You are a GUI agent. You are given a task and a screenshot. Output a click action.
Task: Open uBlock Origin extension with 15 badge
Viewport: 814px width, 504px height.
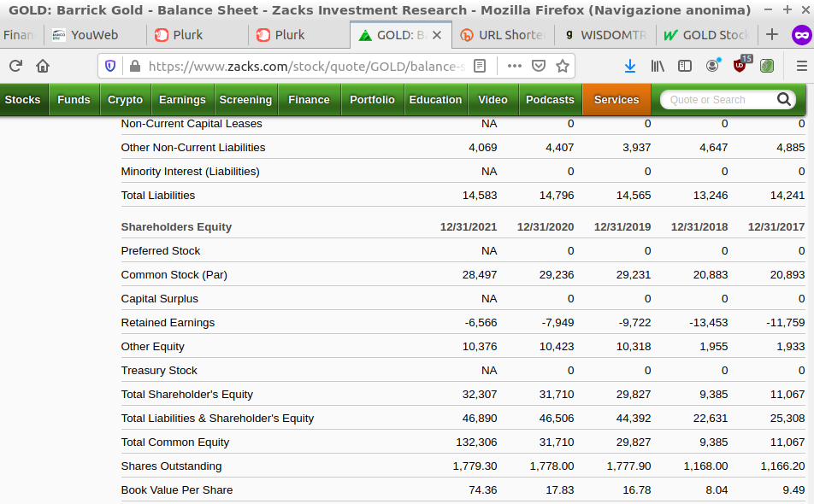(740, 64)
